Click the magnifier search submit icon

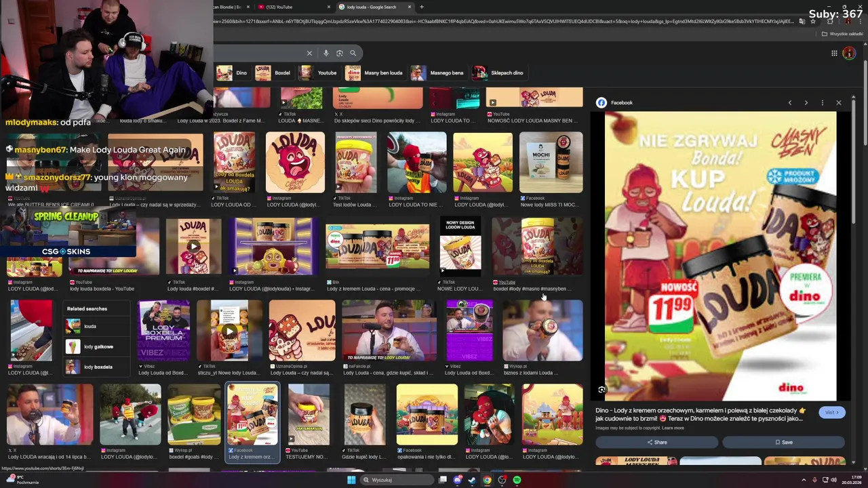click(353, 53)
